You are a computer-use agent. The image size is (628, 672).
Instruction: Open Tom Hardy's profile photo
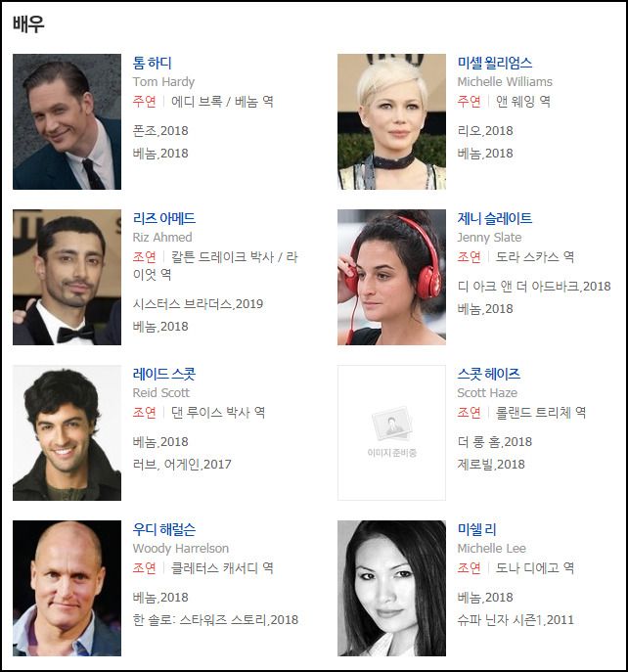[x=67, y=121]
